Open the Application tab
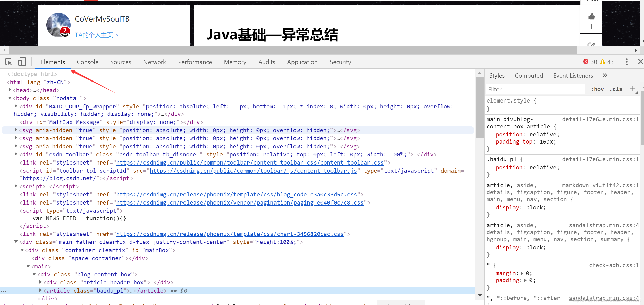The image size is (644, 305). [302, 62]
